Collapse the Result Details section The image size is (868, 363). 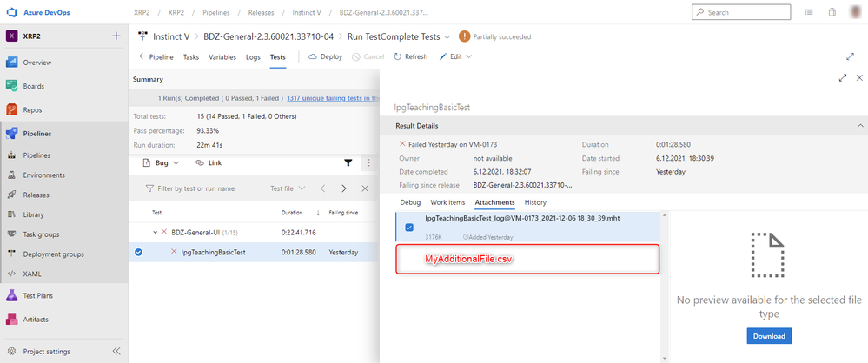[860, 126]
